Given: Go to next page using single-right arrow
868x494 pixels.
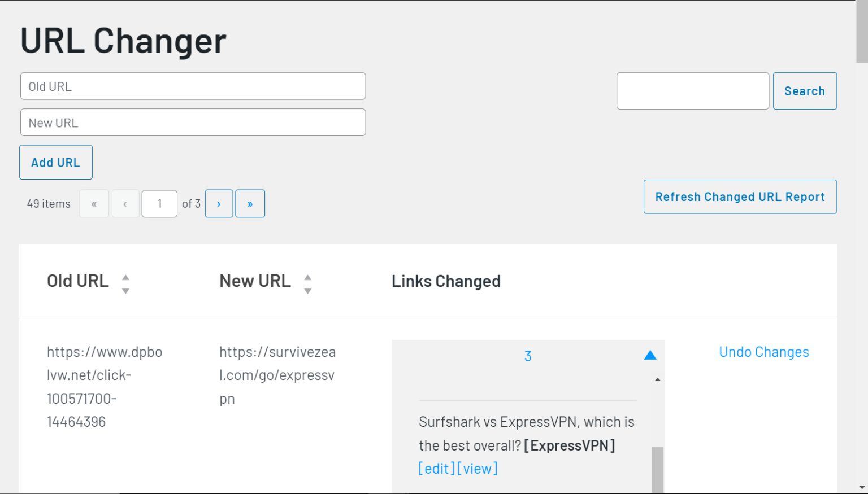Looking at the screenshot, I should 219,203.
